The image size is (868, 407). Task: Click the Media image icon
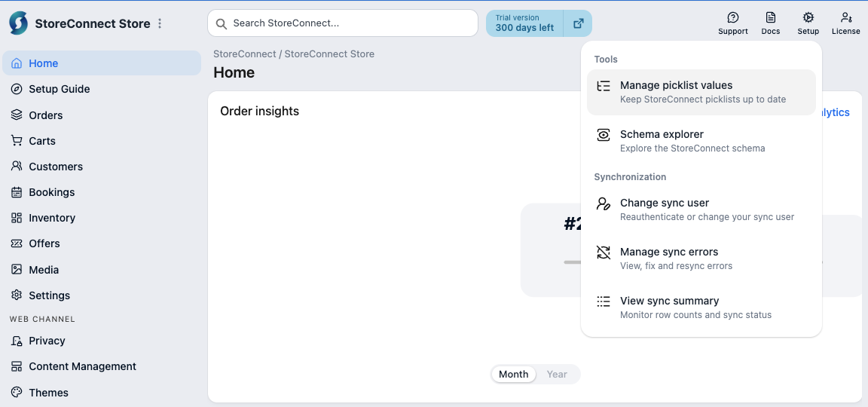[17, 270]
